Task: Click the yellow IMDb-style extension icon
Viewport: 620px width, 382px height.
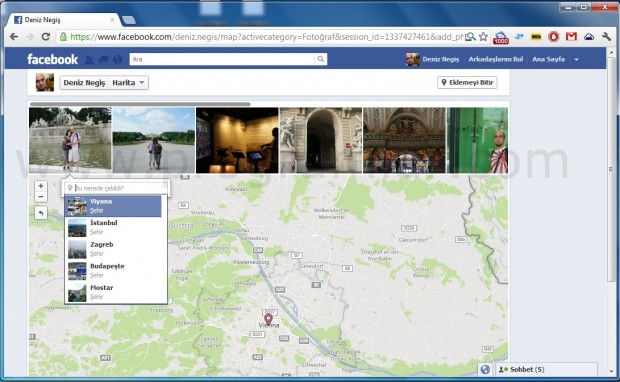Action: click(536, 37)
